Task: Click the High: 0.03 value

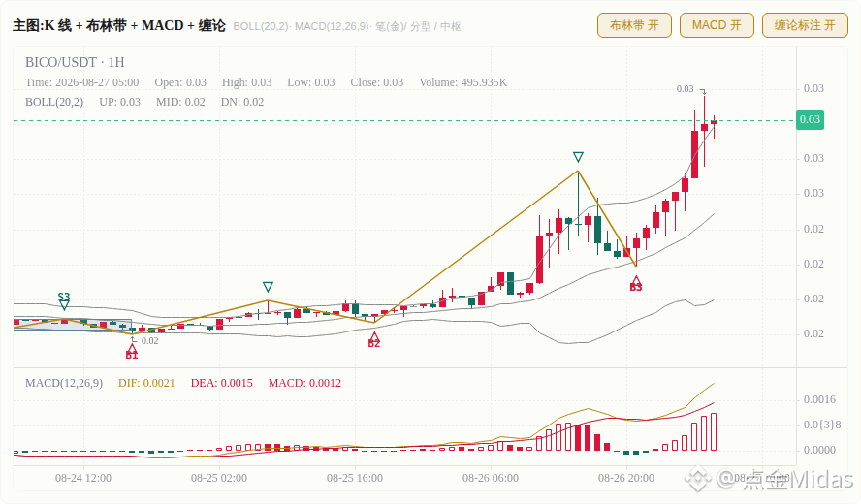Action: (246, 82)
